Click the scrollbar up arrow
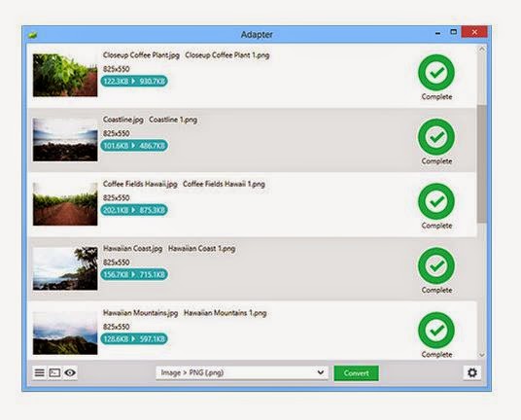The width and height of the screenshot is (521, 420). point(482,50)
